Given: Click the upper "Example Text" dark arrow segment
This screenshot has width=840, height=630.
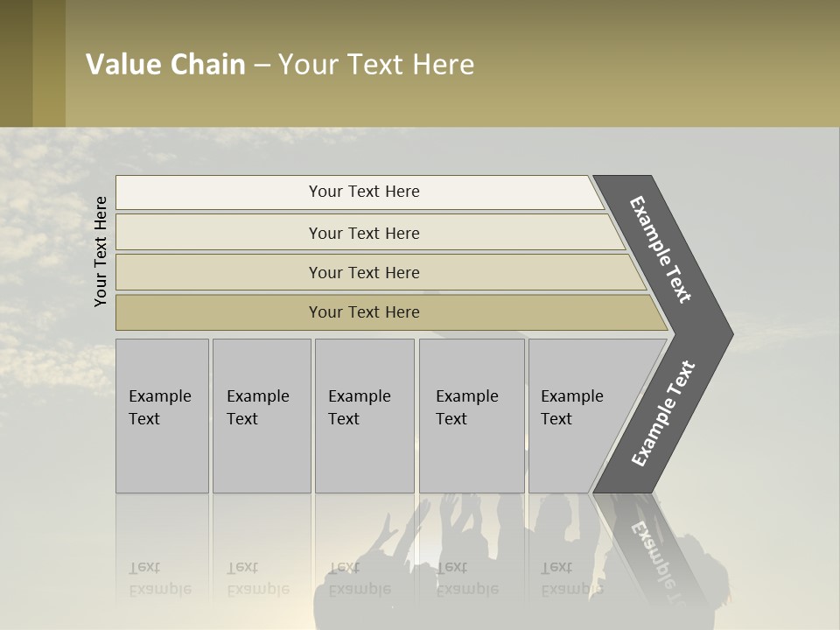Looking at the screenshot, I should pyautogui.click(x=662, y=250).
